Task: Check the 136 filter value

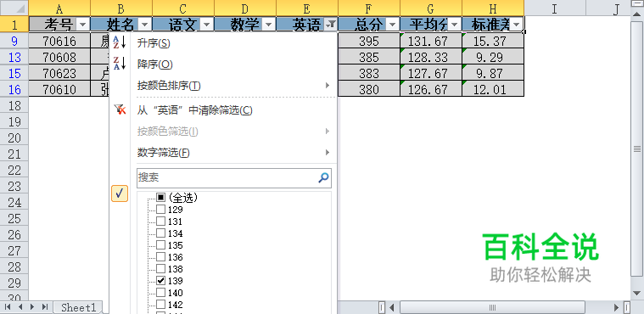Action: click(160, 257)
